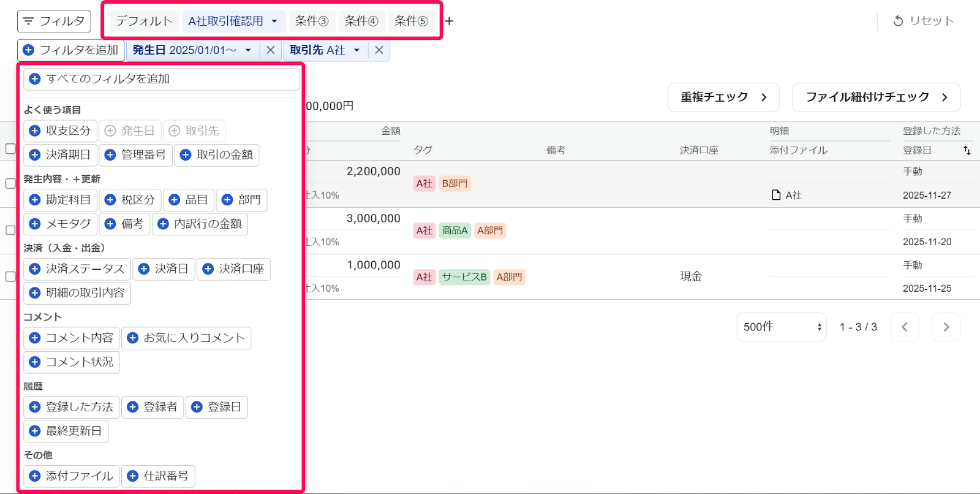Open the 500件 page size selector

[x=781, y=327]
